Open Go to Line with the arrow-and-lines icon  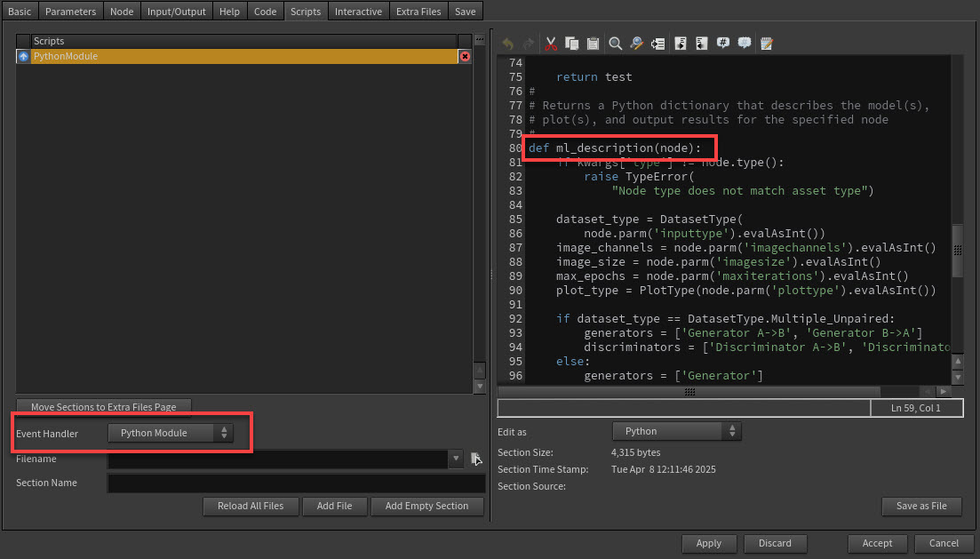coord(657,44)
